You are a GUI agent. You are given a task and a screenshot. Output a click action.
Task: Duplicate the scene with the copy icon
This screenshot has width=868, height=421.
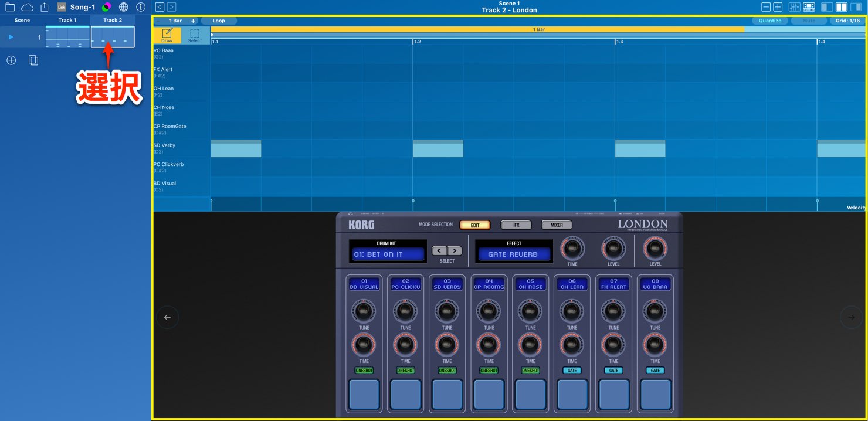point(33,60)
